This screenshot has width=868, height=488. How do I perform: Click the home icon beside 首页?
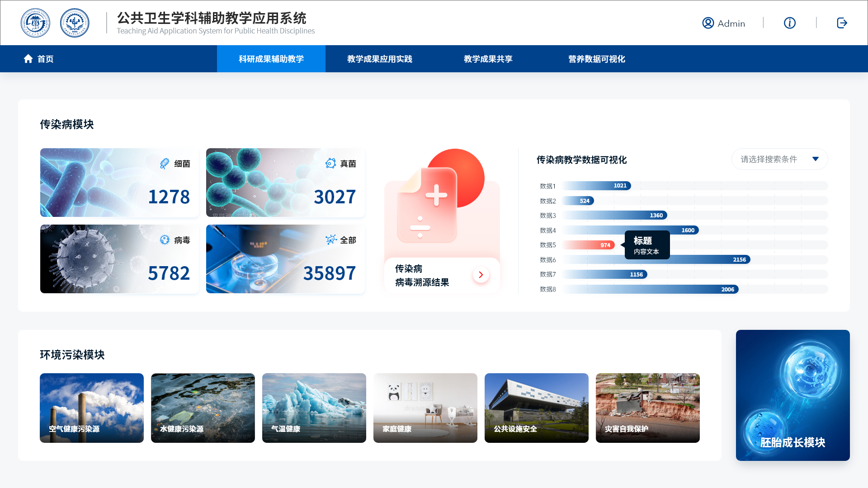pos(28,59)
